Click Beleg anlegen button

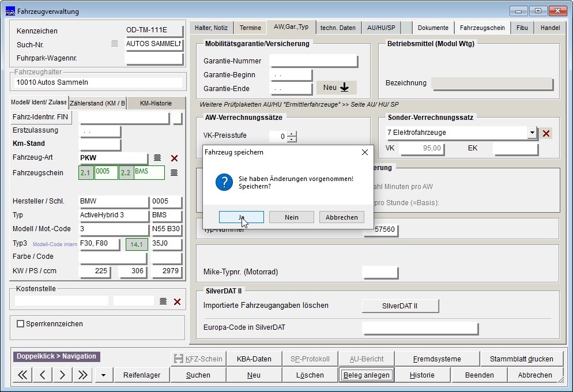(367, 375)
